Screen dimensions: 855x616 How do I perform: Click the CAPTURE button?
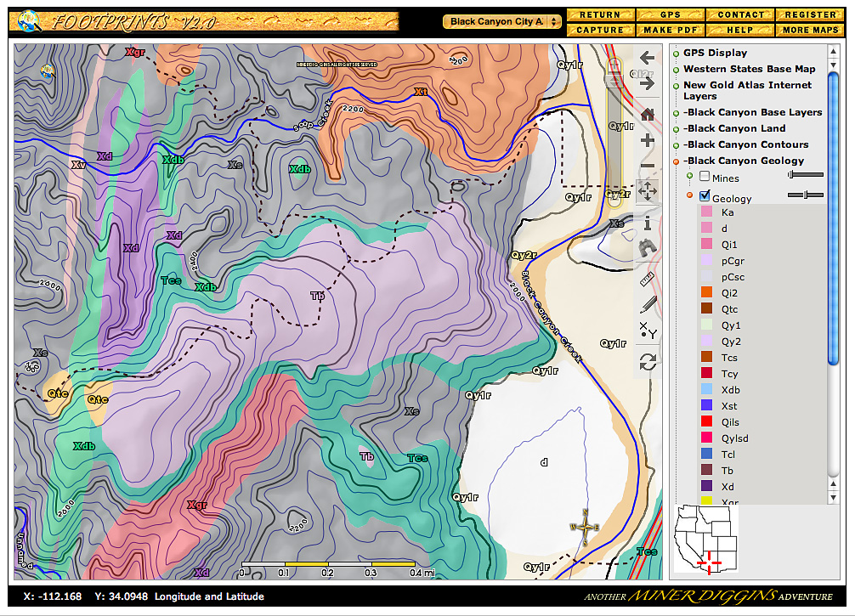click(x=599, y=29)
